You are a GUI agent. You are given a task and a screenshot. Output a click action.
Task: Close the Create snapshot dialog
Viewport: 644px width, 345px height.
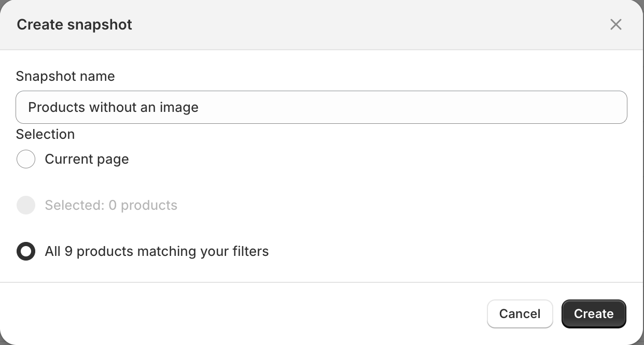click(615, 24)
